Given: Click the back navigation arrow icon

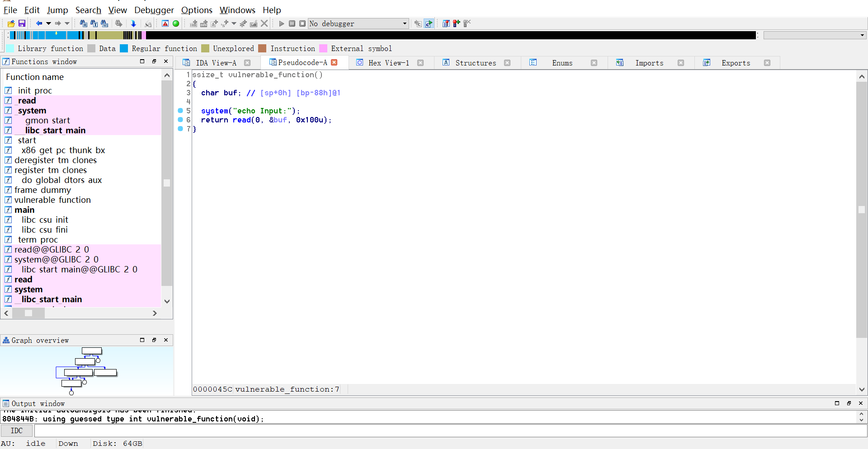Looking at the screenshot, I should (x=39, y=23).
